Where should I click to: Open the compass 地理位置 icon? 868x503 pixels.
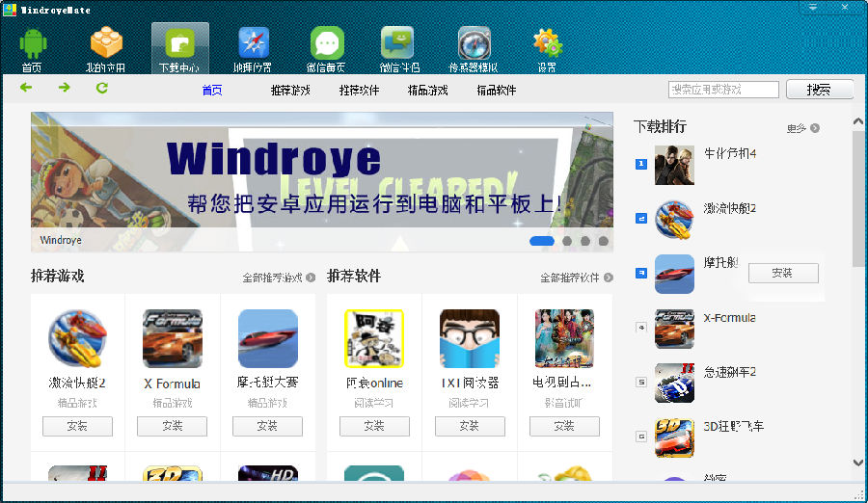pos(253,42)
